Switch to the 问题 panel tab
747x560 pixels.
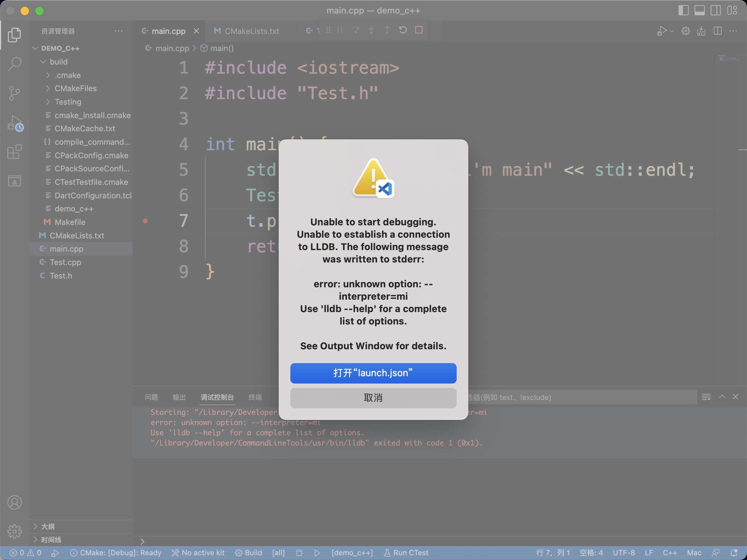(151, 397)
